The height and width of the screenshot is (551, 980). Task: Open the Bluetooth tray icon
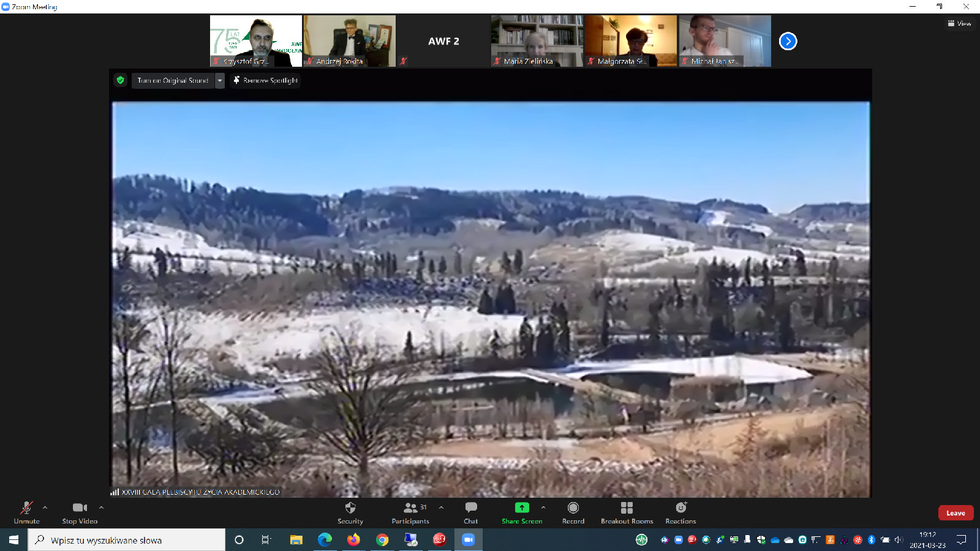coord(871,540)
